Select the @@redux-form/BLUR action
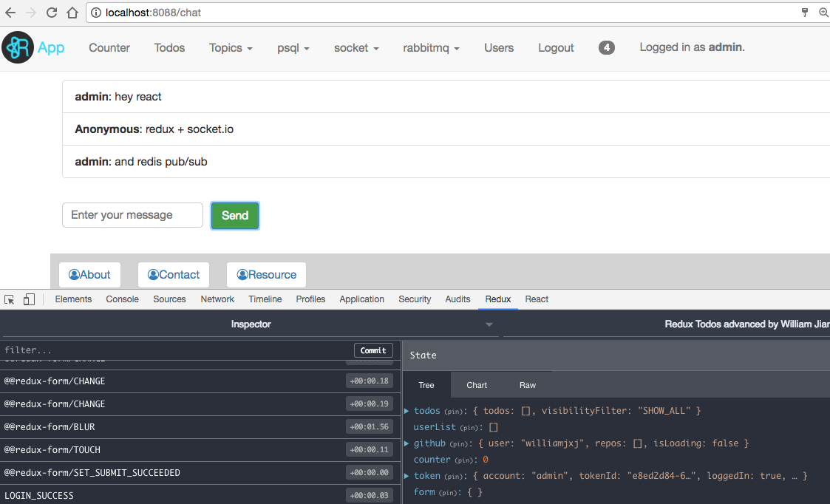 click(200, 426)
